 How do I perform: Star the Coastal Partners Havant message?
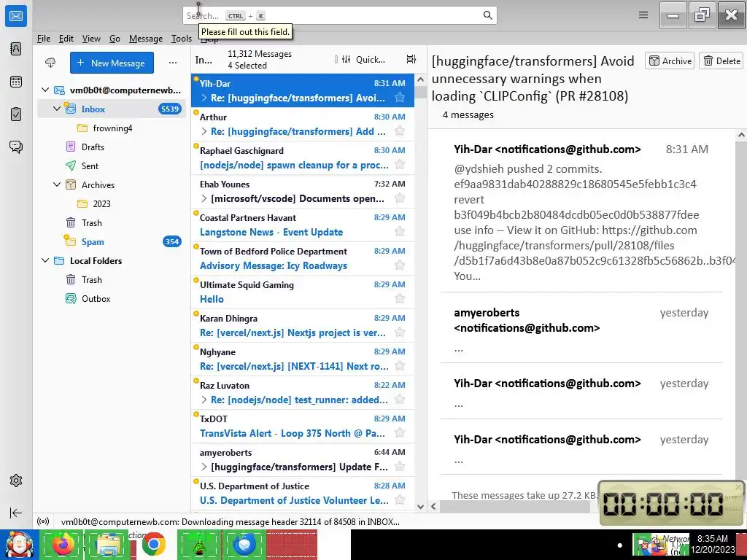pos(400,232)
